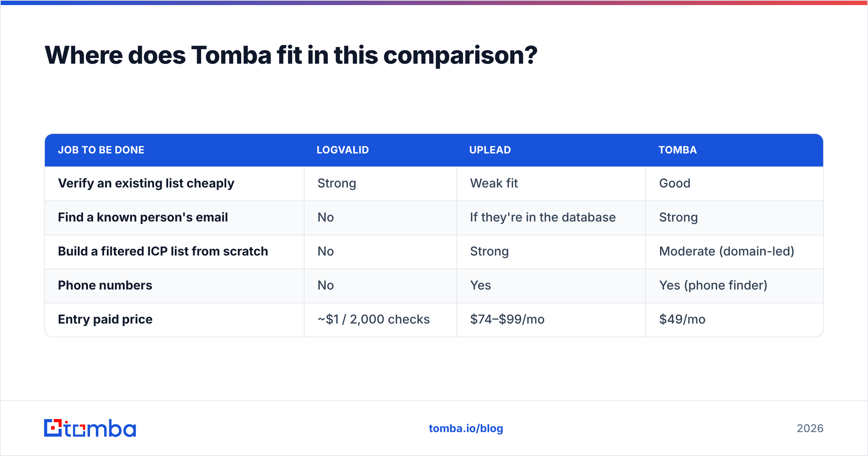The width and height of the screenshot is (868, 456).
Task: Click Tomba 'Strong' in the find email row
Action: point(678,218)
